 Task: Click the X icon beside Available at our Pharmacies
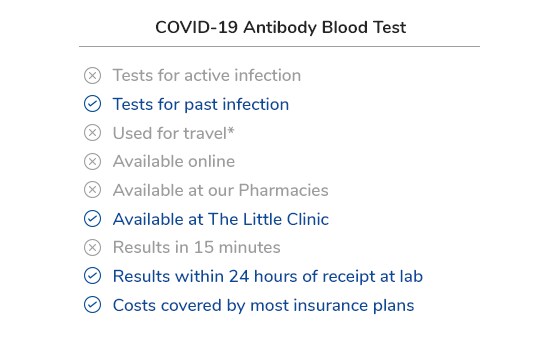tap(92, 190)
